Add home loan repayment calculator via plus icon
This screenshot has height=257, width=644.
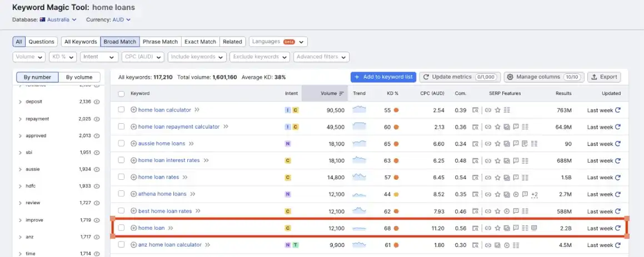133,127
